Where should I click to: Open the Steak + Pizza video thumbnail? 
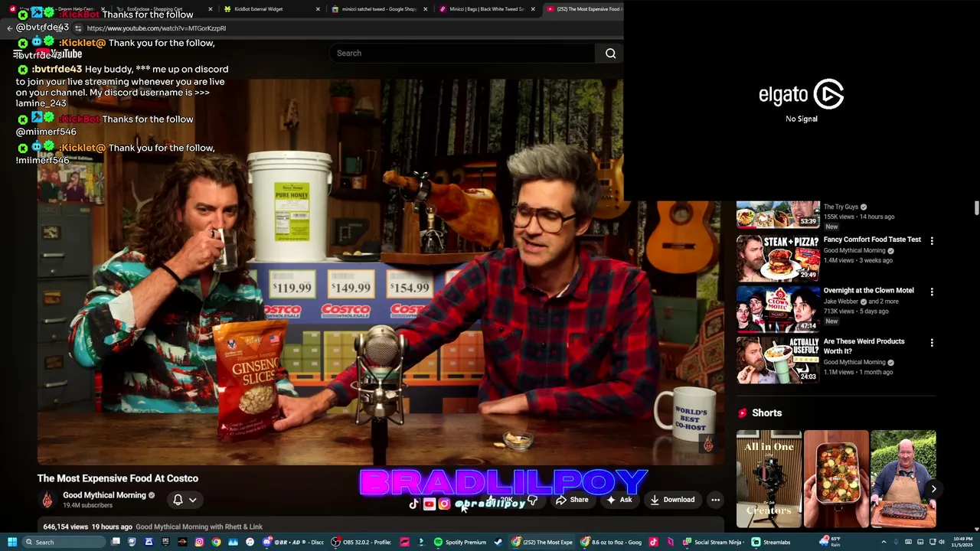coord(778,258)
